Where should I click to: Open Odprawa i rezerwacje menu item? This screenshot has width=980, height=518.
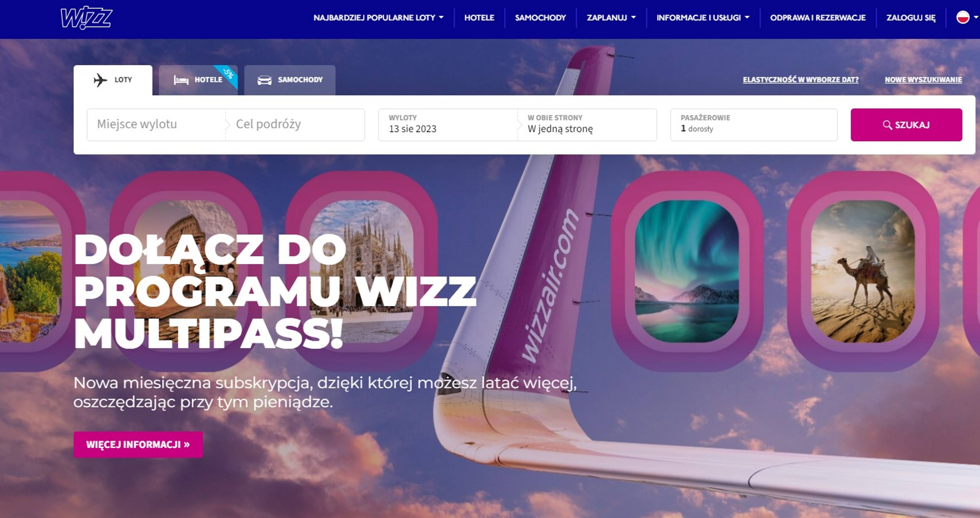(818, 18)
